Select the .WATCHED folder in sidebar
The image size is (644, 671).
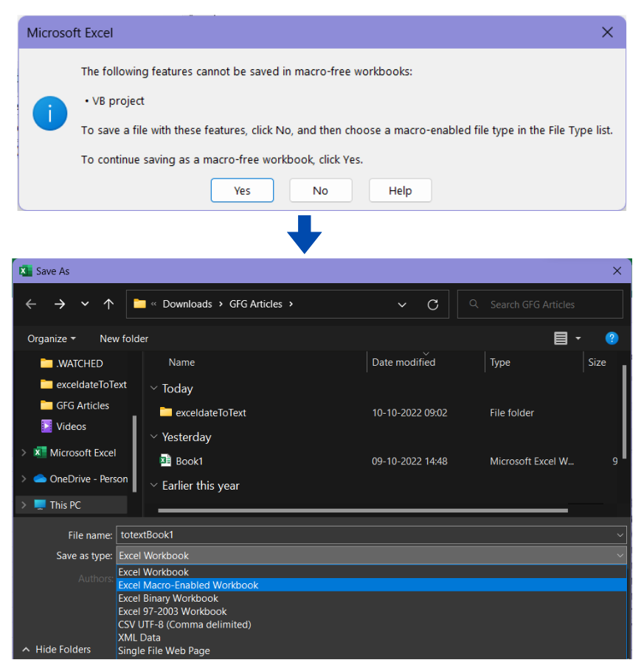[72, 364]
